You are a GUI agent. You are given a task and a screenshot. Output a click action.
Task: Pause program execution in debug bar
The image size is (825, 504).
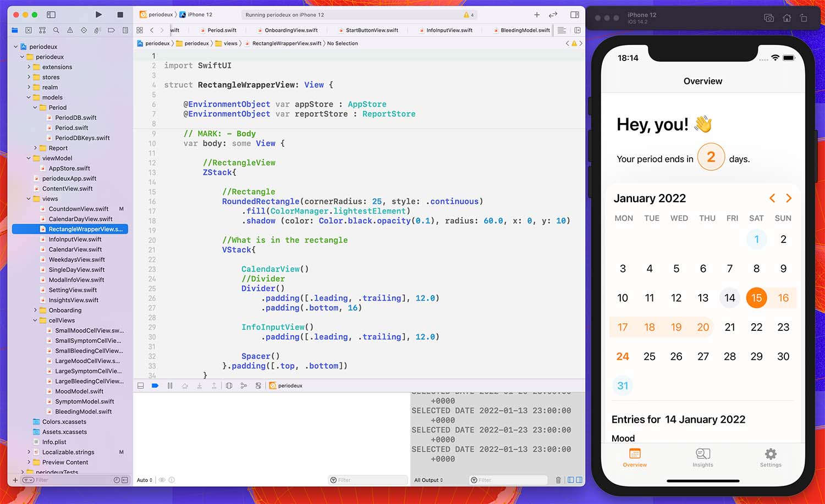[x=170, y=386]
